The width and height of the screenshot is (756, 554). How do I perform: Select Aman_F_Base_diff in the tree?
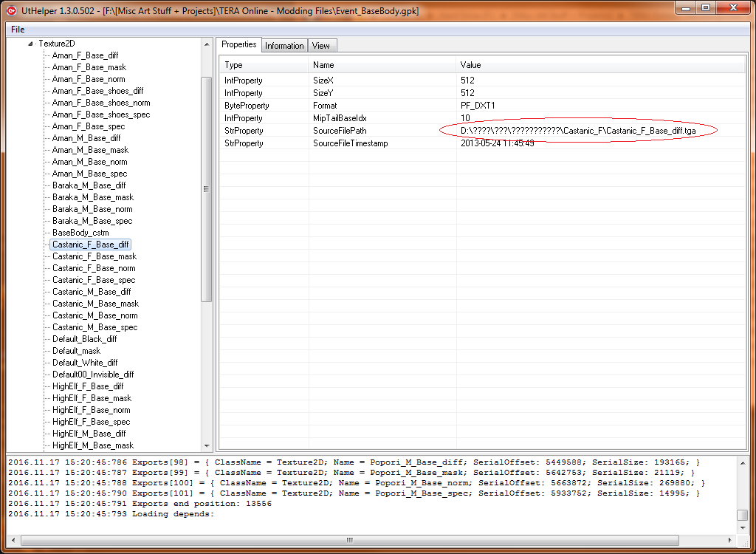tap(85, 55)
